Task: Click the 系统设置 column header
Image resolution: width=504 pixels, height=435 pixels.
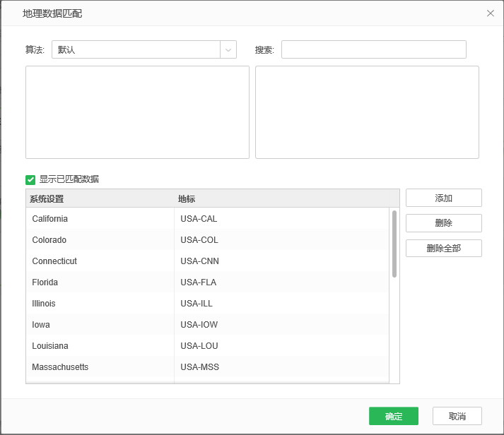Action: (100, 198)
